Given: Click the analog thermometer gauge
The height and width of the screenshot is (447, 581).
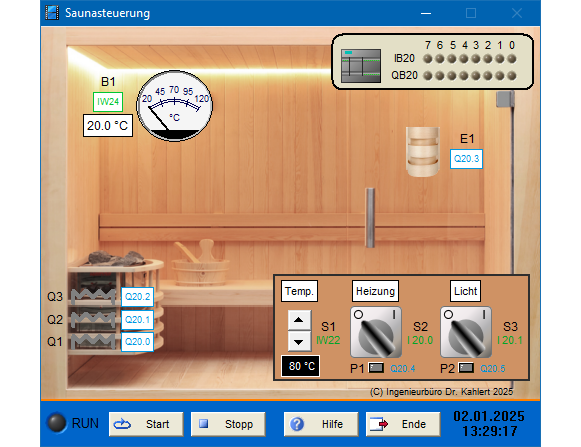Looking at the screenshot, I should click(175, 106).
